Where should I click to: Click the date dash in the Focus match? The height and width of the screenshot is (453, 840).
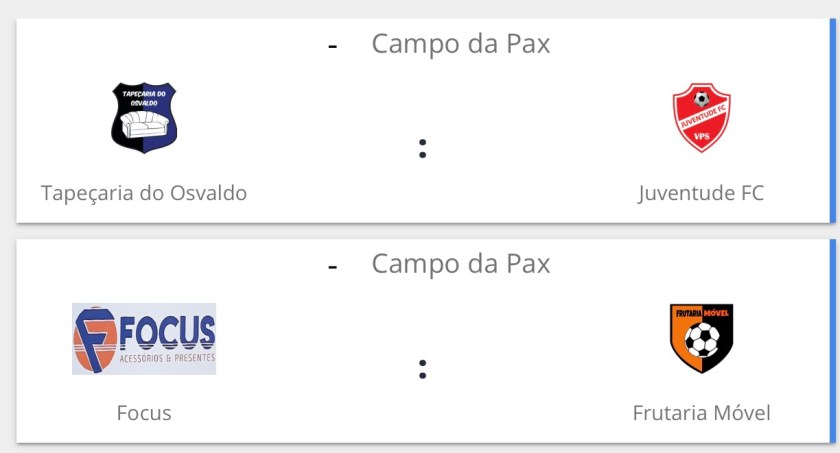coord(333,266)
